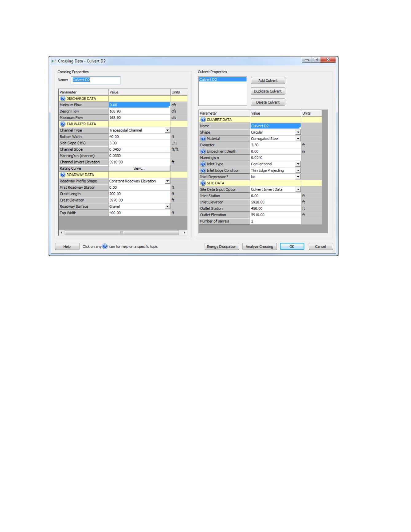Screen dimensions: 411x532
Task: Click the help icon in bottom hint text
Action: pos(105,246)
